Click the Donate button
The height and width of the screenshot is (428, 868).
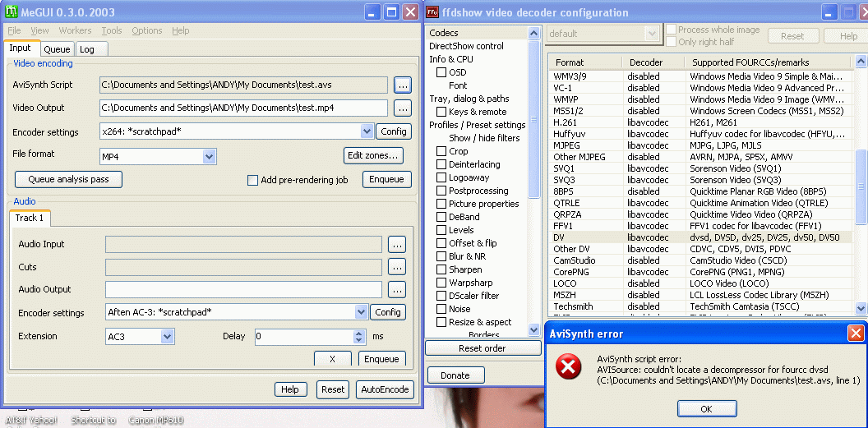pos(455,375)
